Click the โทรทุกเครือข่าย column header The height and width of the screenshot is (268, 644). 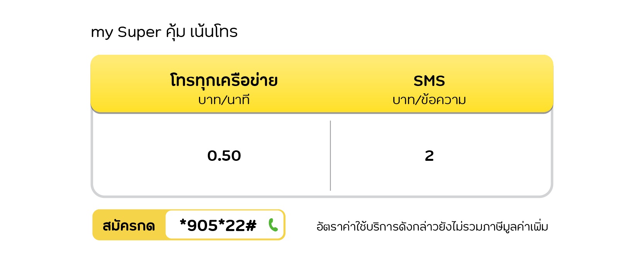coord(224,81)
